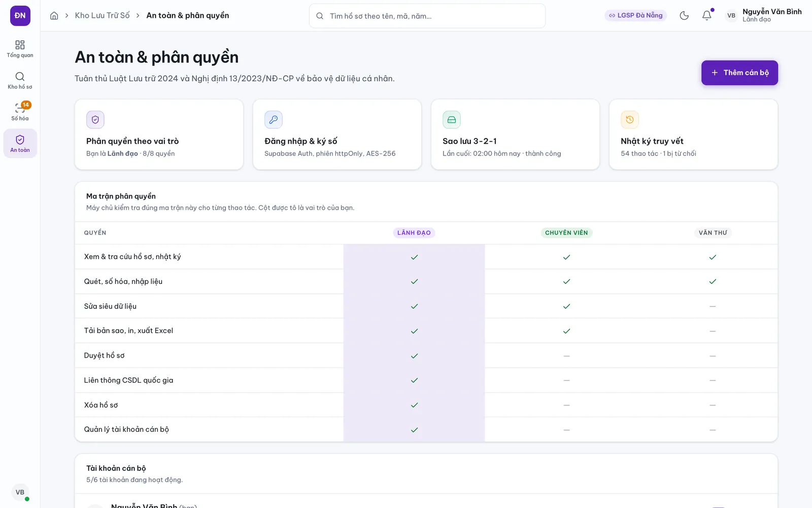Viewport: 812px width, 508px height.
Task: Click the key icon on Đăng nhập card
Action: tap(274, 120)
